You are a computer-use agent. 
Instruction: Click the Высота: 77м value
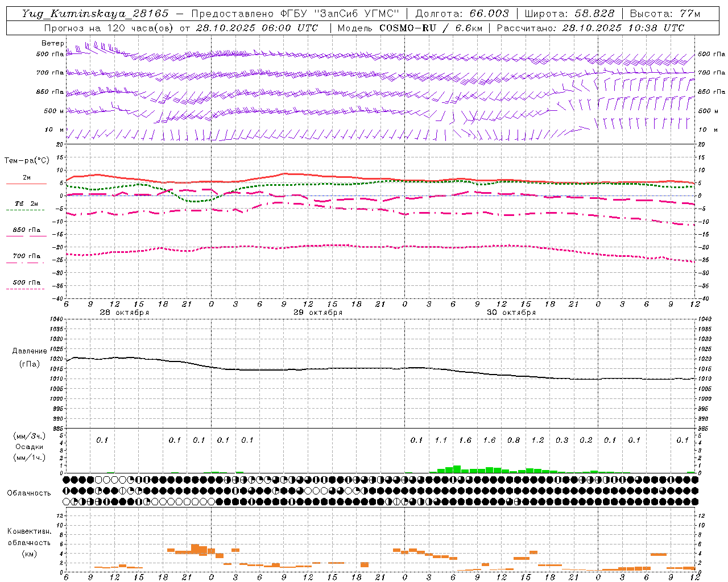coord(665,14)
